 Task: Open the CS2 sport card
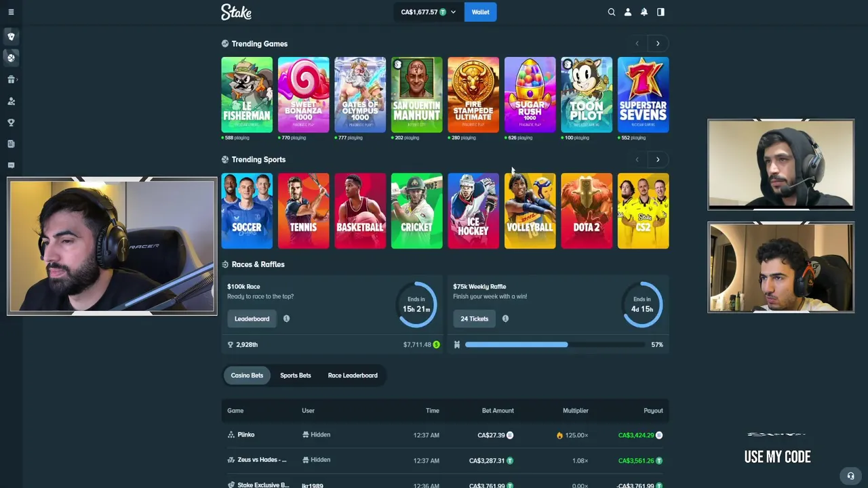pos(644,211)
